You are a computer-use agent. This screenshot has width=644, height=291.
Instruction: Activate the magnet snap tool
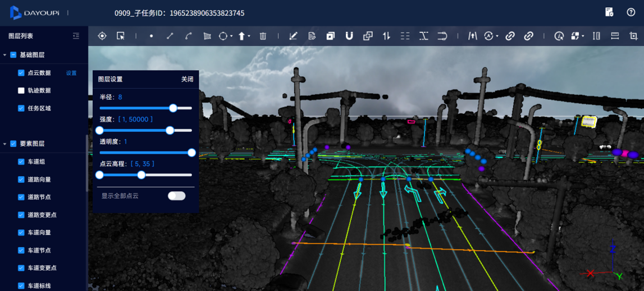point(349,36)
